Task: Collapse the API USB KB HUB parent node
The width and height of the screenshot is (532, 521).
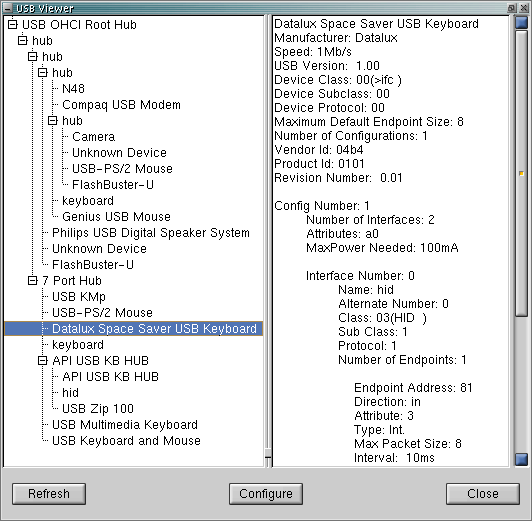Action: (x=42, y=361)
